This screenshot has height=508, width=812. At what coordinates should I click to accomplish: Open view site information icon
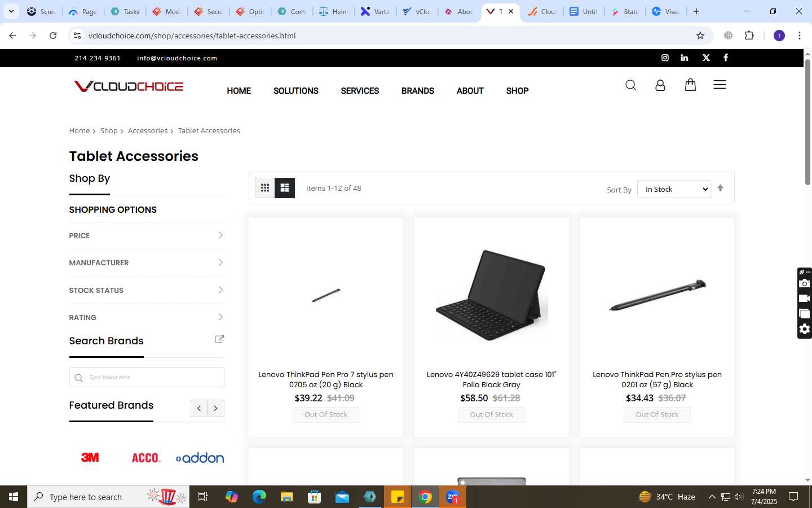[x=77, y=36]
